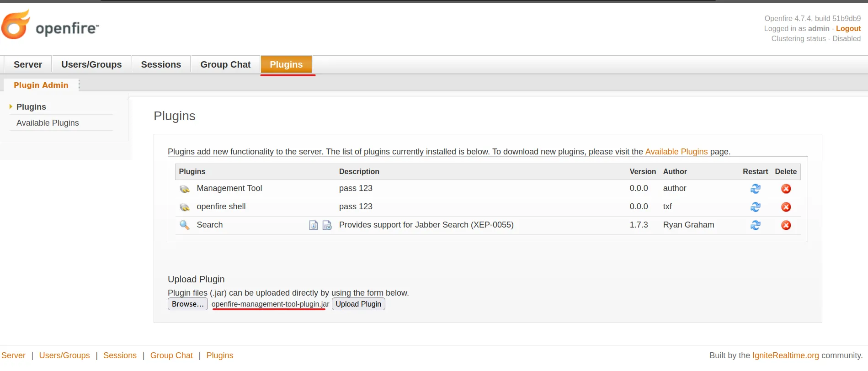
Task: Delete the Search plugin
Action: 786,225
